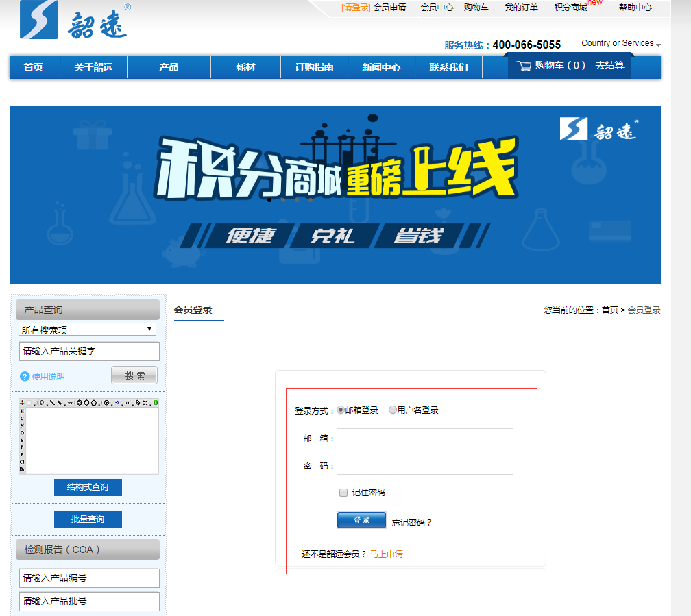Click the blank new-page icon in sketcher toolbar
Image resolution: width=691 pixels, height=616 pixels.
29,402
